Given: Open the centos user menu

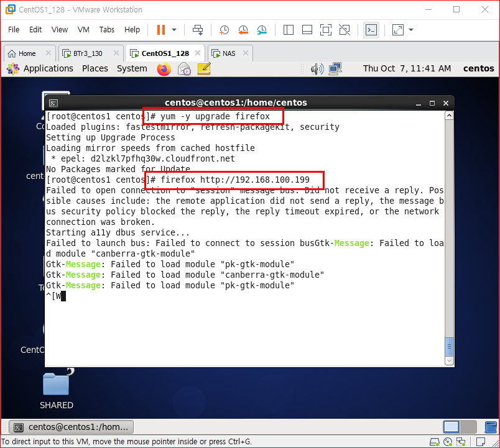Looking at the screenshot, I should pos(478,68).
